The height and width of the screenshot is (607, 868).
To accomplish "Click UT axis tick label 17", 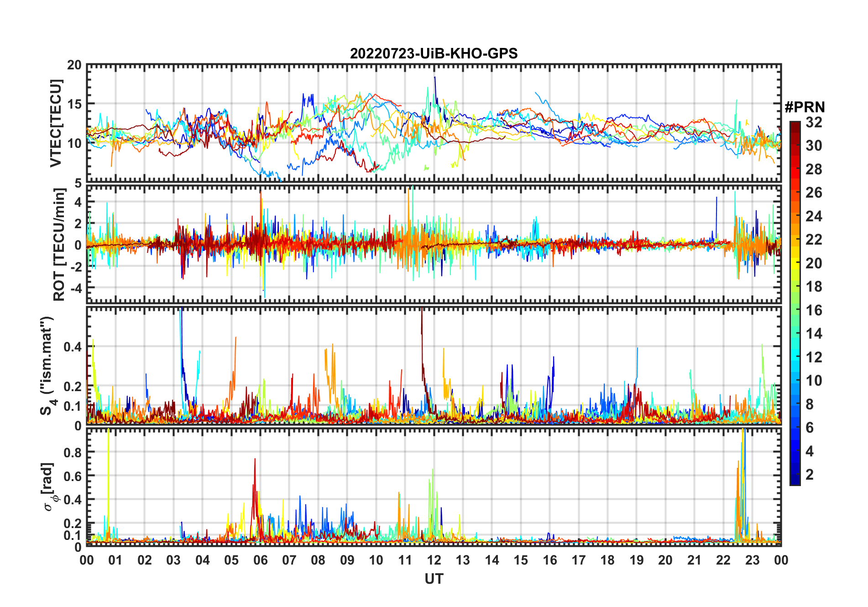I will (x=579, y=560).
